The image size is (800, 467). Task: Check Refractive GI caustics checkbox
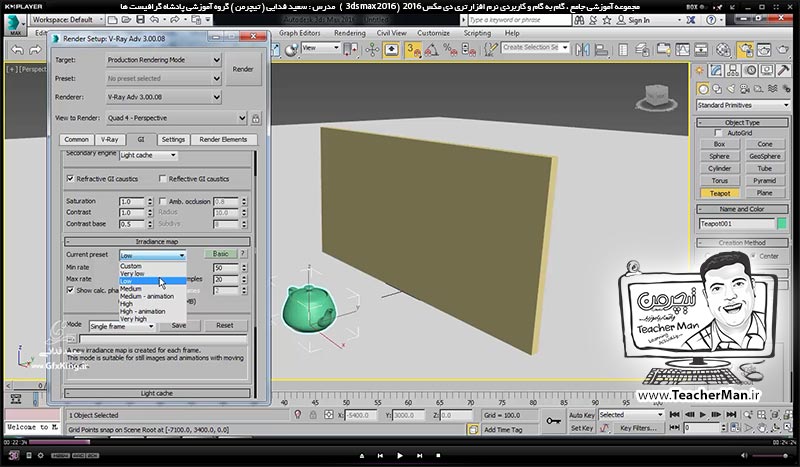(70, 179)
